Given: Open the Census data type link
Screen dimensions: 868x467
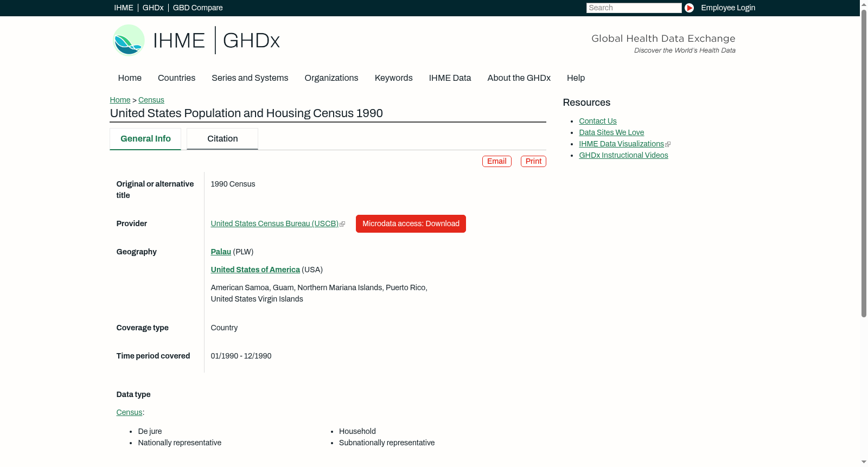Looking at the screenshot, I should [129, 413].
